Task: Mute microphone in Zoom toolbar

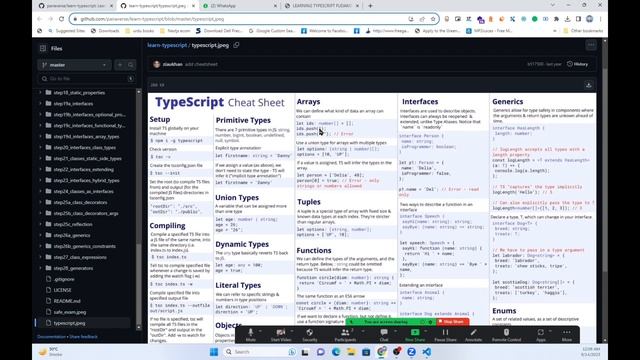Action: click(x=251, y=335)
